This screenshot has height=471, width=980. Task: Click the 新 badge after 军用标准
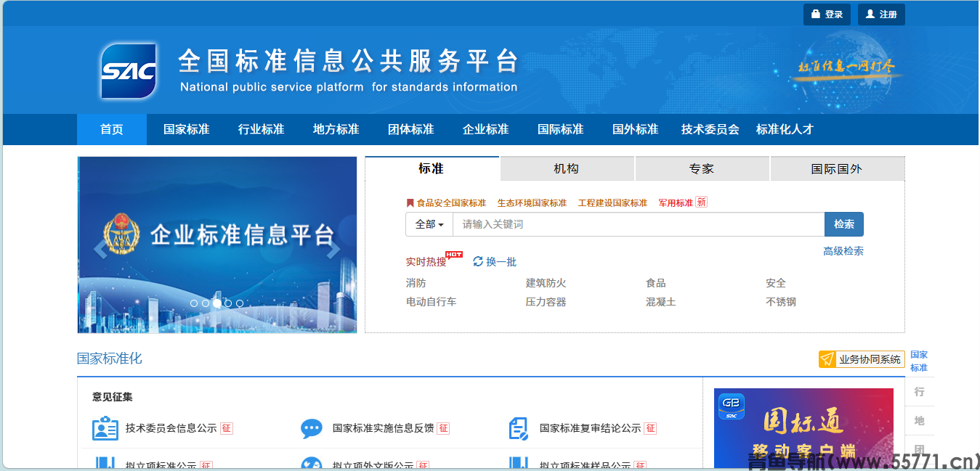pyautogui.click(x=701, y=202)
